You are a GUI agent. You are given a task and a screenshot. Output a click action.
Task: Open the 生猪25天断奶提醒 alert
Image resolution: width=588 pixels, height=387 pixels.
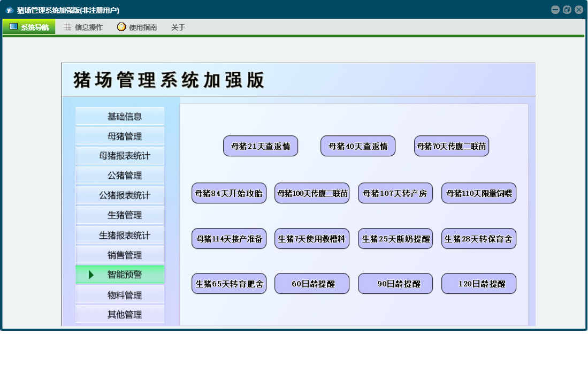click(395, 239)
